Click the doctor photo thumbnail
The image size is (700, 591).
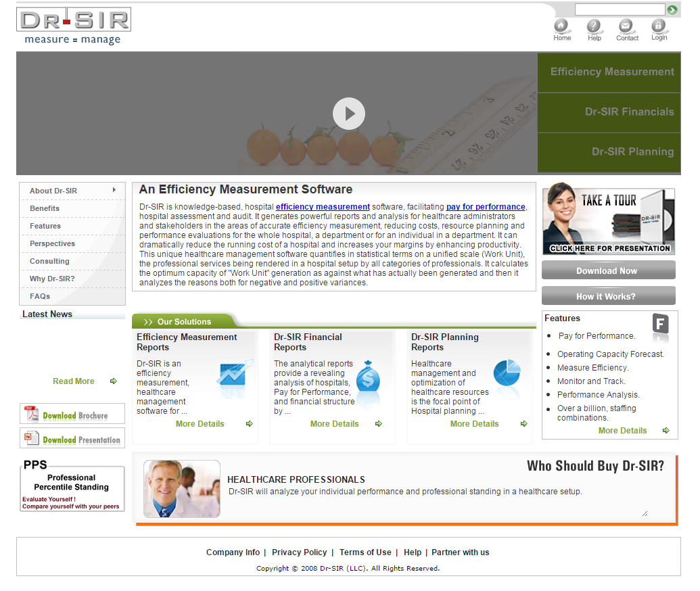[x=182, y=489]
